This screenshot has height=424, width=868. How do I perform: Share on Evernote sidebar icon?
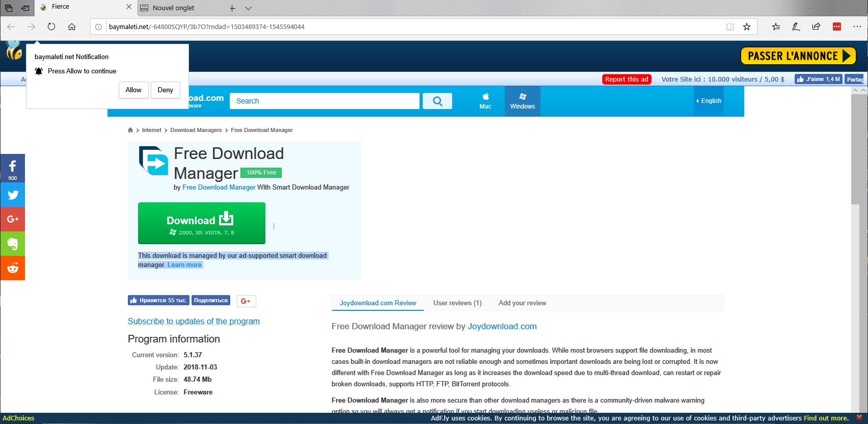pyautogui.click(x=13, y=244)
